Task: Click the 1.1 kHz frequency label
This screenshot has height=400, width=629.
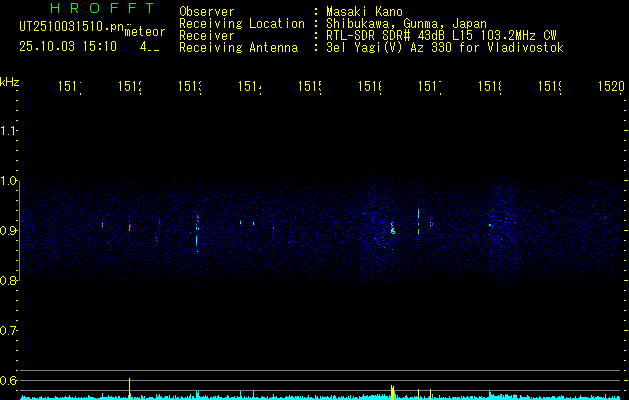Action: tap(8, 131)
